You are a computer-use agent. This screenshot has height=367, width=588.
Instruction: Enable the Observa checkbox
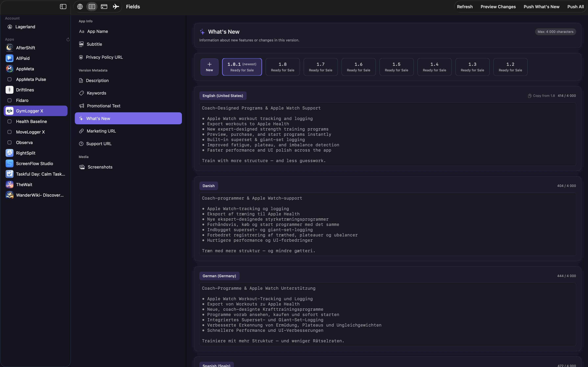pyautogui.click(x=10, y=142)
